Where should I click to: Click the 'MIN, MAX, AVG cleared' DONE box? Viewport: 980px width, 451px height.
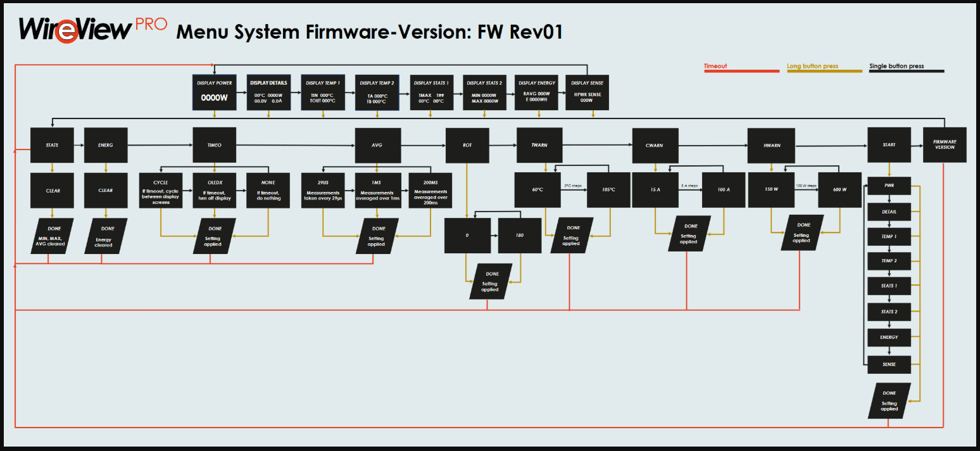click(x=53, y=236)
